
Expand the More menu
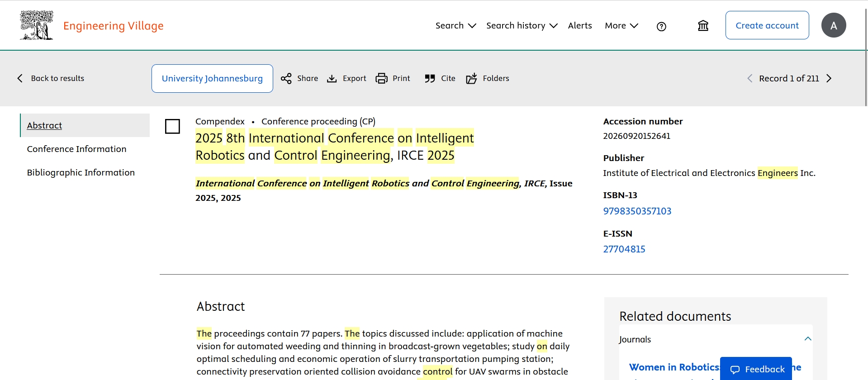point(621,26)
